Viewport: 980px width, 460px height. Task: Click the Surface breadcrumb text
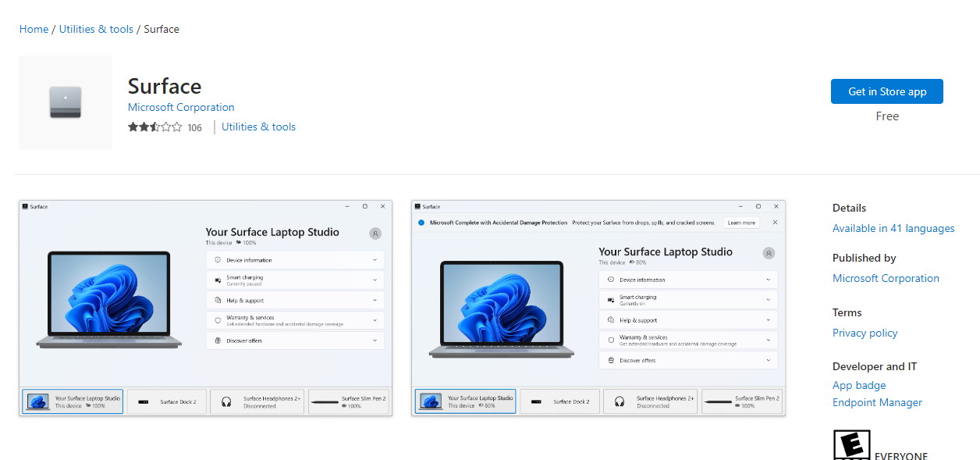162,29
